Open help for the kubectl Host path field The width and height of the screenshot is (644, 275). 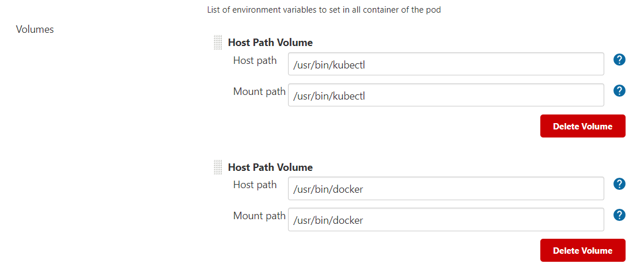click(x=619, y=60)
